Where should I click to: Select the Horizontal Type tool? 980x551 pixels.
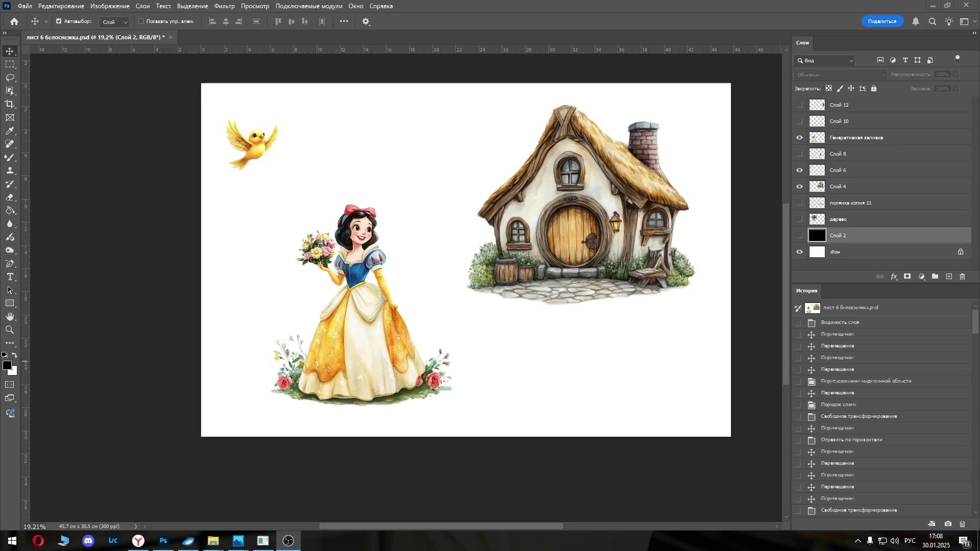click(x=10, y=277)
